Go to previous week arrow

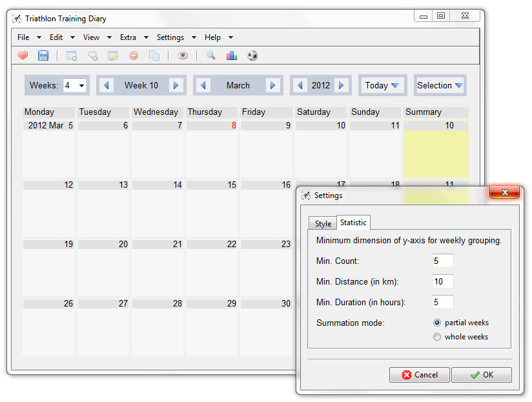(x=106, y=85)
